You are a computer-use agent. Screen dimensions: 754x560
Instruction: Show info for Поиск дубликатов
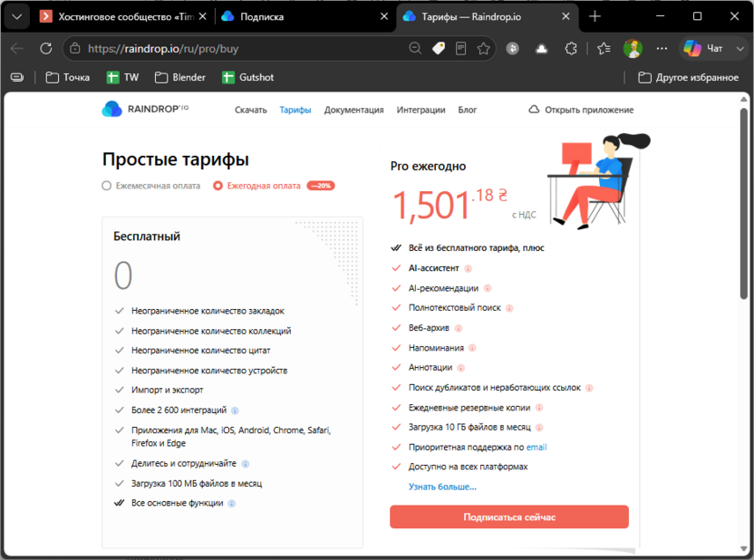[x=590, y=388]
